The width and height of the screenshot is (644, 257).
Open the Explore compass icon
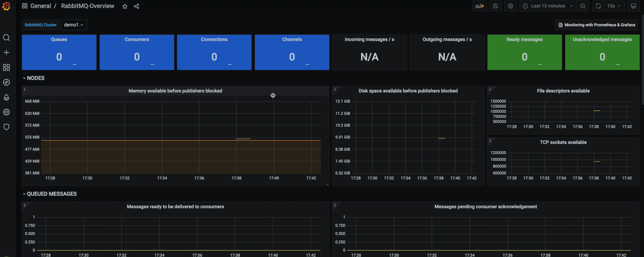pyautogui.click(x=6, y=82)
